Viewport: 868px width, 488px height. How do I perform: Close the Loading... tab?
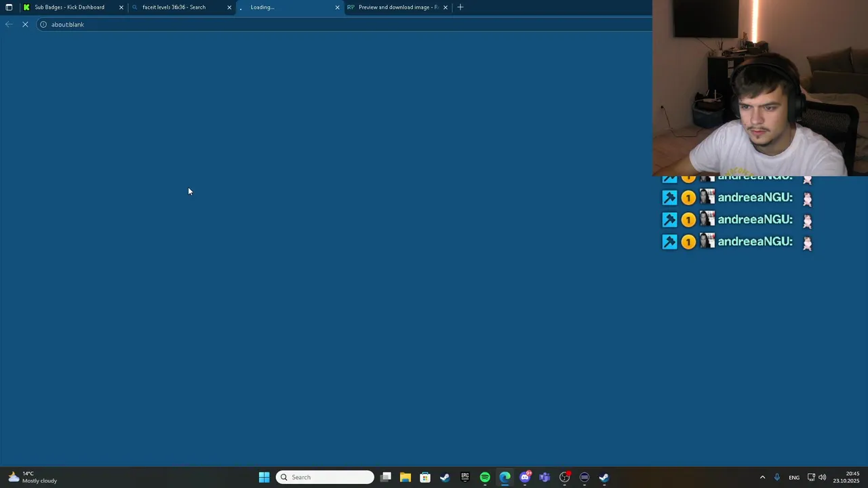pyautogui.click(x=337, y=7)
